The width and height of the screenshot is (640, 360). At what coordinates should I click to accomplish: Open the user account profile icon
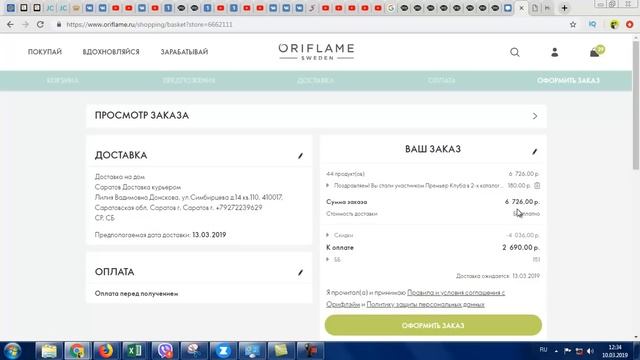pos(554,52)
